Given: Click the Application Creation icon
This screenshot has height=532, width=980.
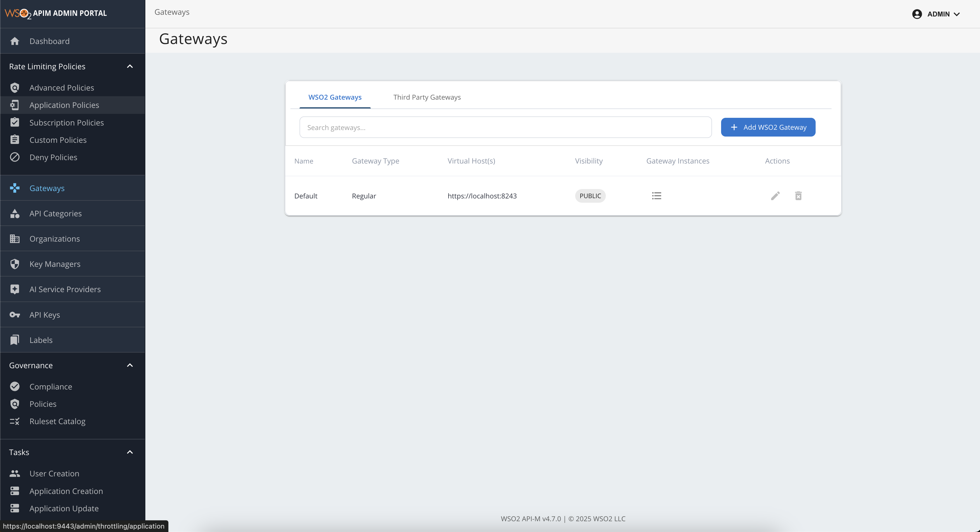Looking at the screenshot, I should 14,491.
